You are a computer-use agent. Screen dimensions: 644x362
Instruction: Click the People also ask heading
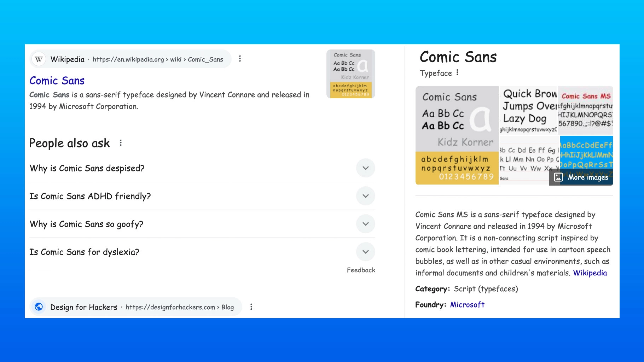click(70, 143)
